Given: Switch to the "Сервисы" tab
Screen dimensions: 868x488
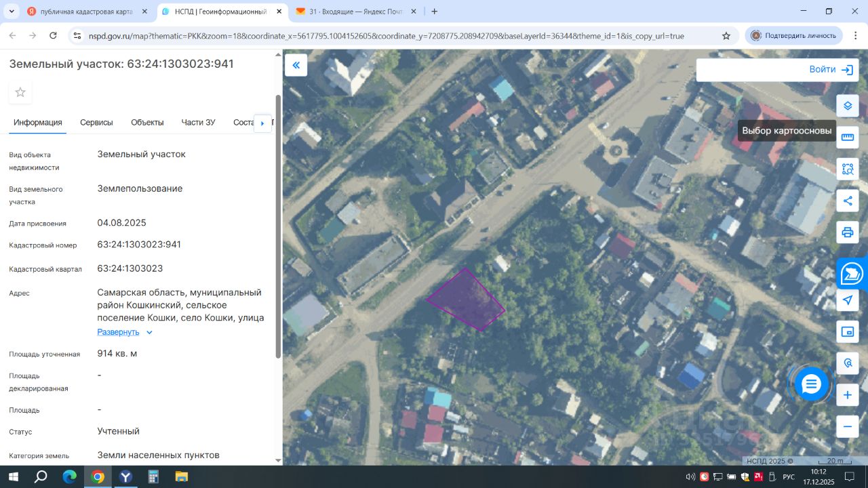Looking at the screenshot, I should pos(96,123).
